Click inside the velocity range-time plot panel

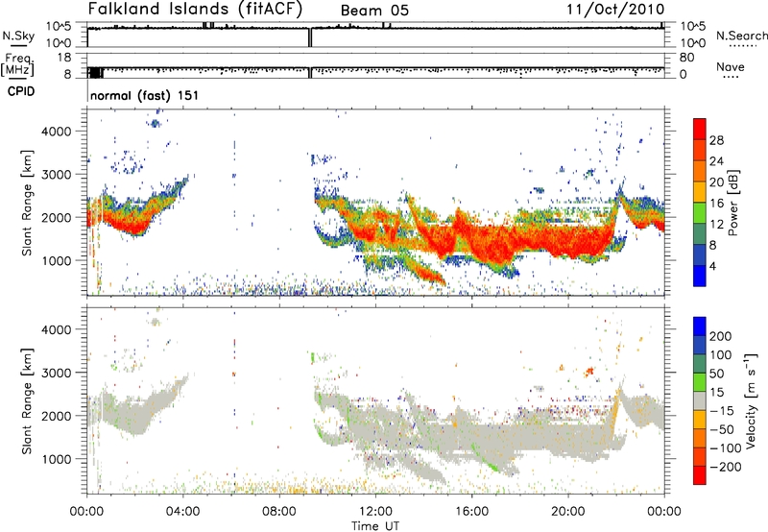point(376,400)
